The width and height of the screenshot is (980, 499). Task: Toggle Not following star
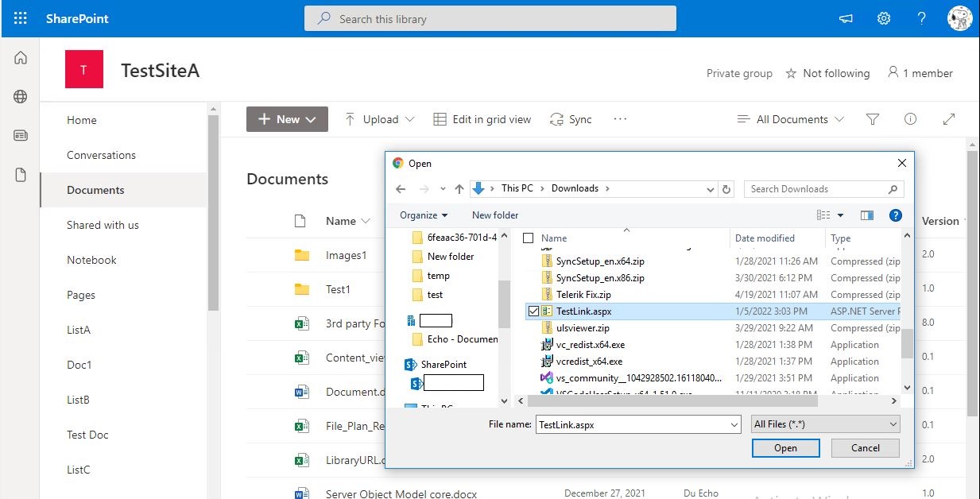tap(791, 73)
